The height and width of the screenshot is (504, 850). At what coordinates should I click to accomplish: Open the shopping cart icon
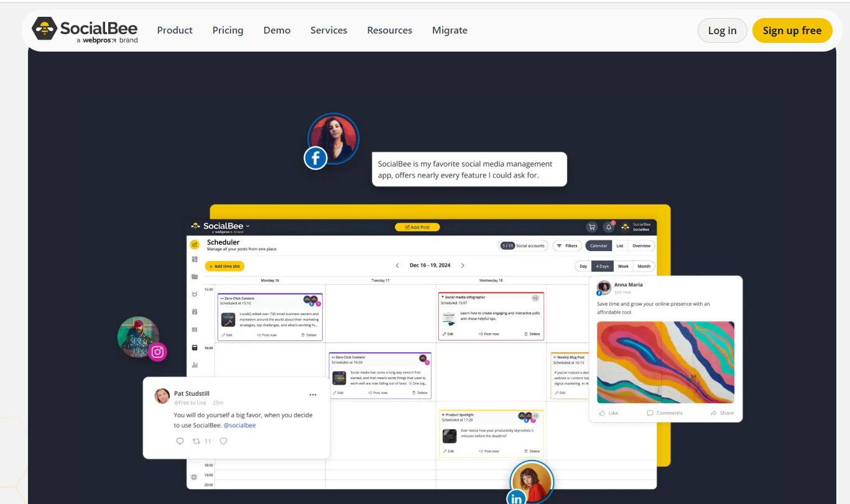[591, 227]
